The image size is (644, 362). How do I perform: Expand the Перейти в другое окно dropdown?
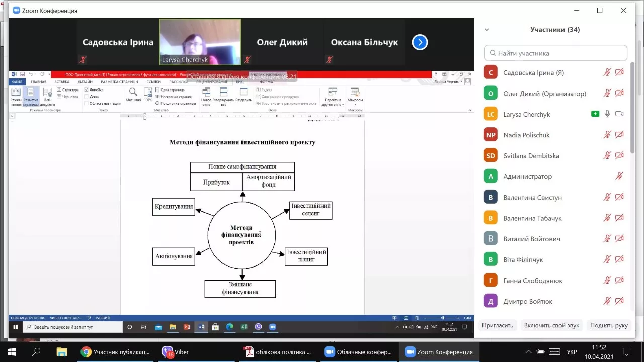click(333, 98)
